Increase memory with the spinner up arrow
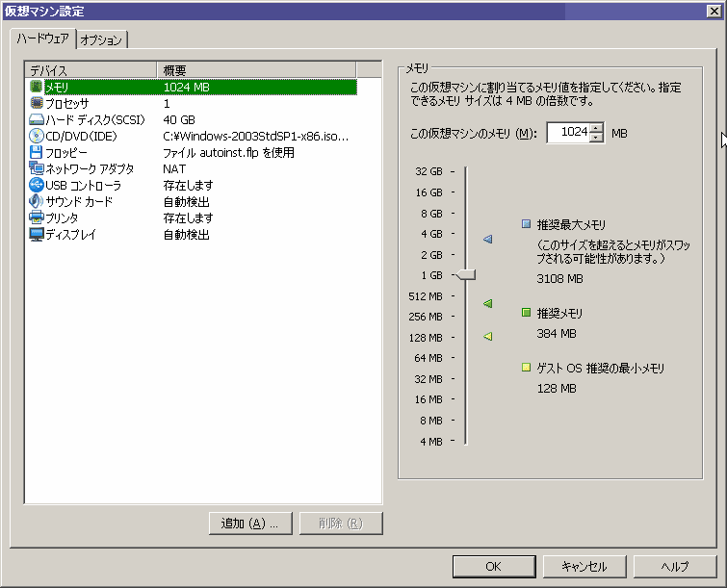The height and width of the screenshot is (588, 727). 596,128
